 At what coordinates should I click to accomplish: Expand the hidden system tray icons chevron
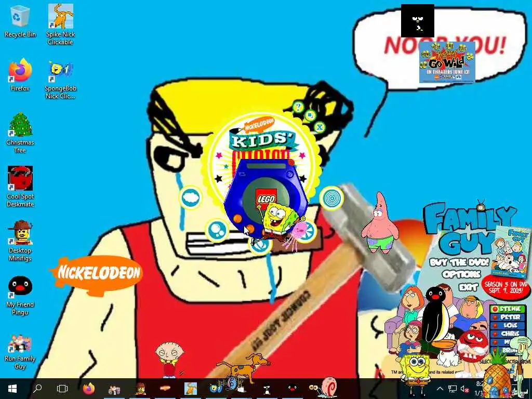tap(440, 389)
